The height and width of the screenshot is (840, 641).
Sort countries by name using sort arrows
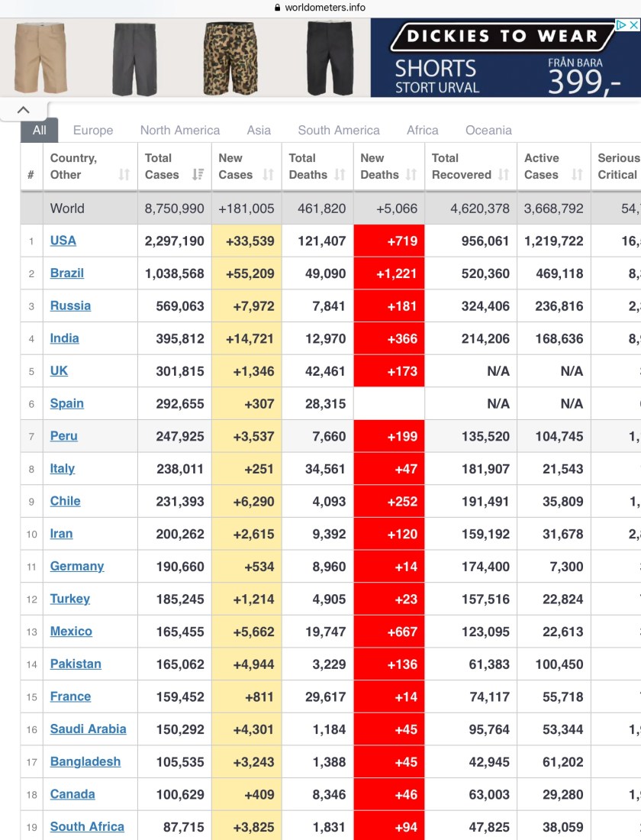[124, 175]
